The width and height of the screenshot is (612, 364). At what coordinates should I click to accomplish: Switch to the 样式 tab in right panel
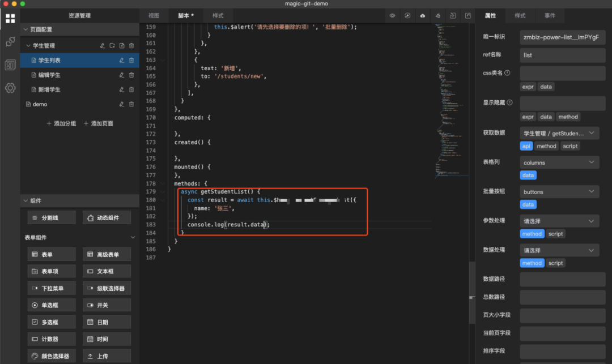click(x=520, y=16)
